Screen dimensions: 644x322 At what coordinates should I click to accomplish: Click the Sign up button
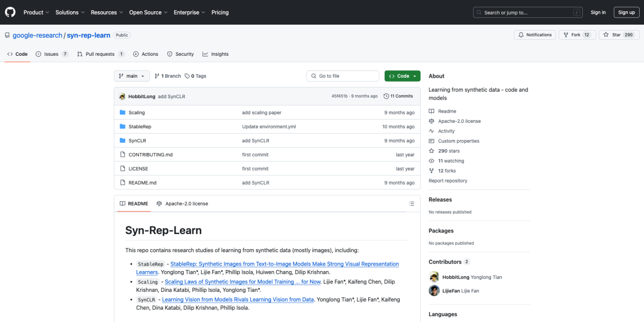(626, 12)
